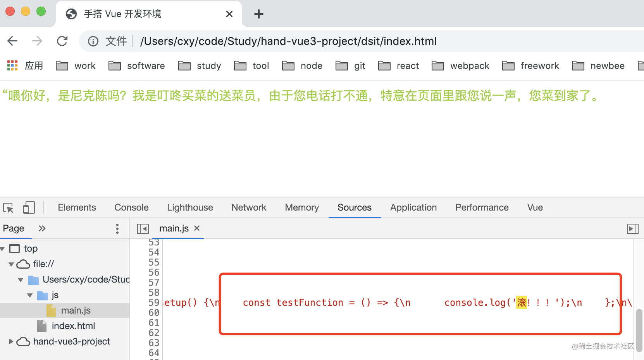This screenshot has width=644, height=360.
Task: Expand the hand-vue3-project node
Action: tap(11, 341)
